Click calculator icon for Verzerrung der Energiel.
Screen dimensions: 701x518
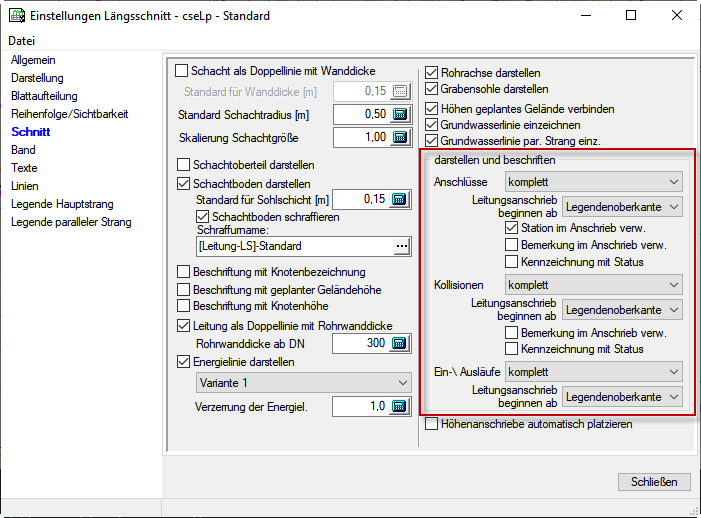coord(400,406)
